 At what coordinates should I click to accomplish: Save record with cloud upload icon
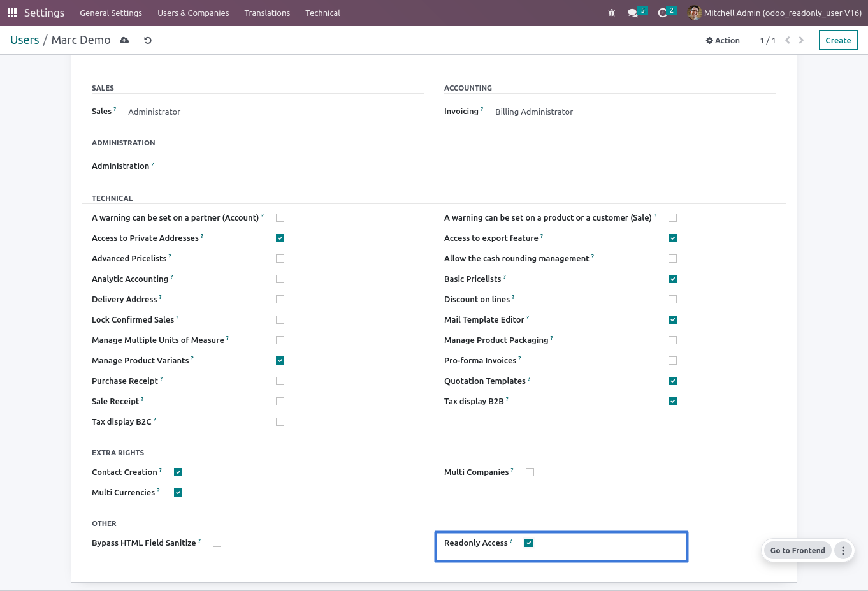coord(124,40)
